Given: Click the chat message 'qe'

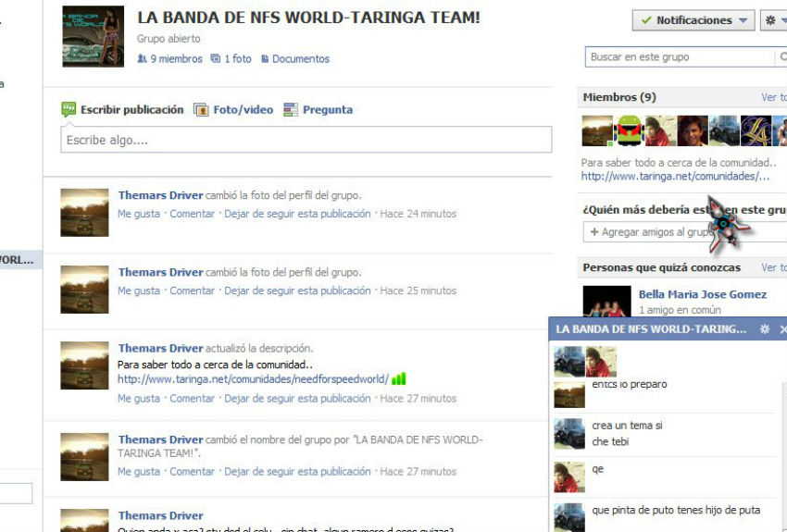Looking at the screenshot, I should (x=597, y=469).
